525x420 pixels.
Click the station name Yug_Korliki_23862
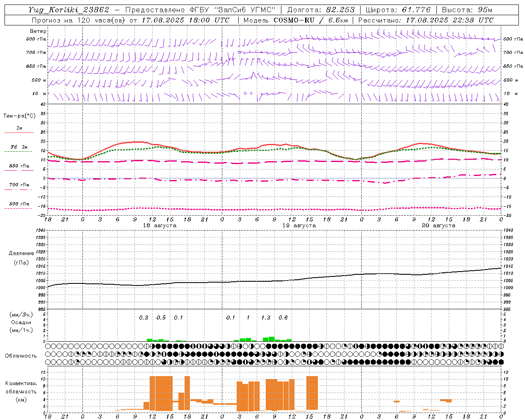point(69,10)
